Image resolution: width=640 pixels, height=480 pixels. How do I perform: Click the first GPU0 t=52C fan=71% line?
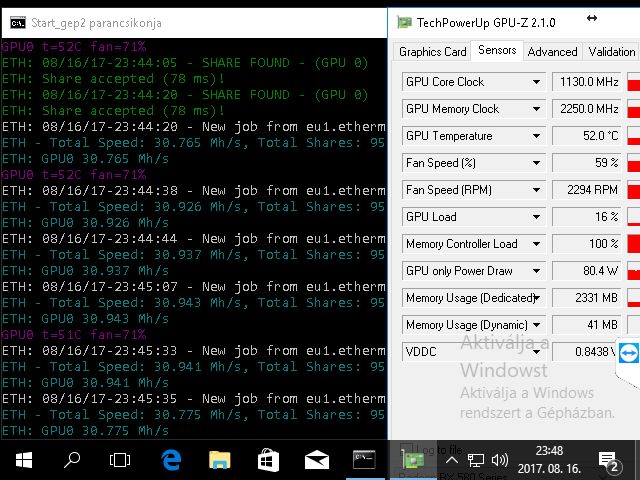click(x=73, y=47)
